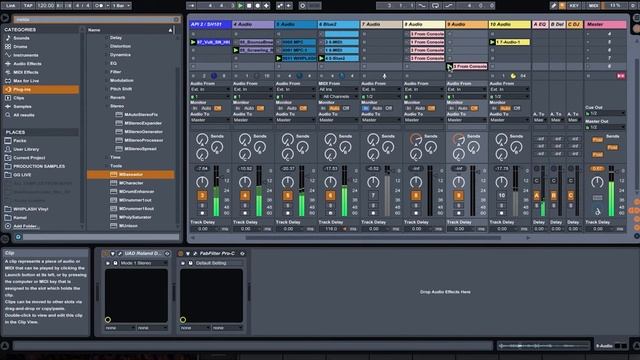Enable Follow playback in the top bar
640x360 pixels.
[x=191, y=6]
